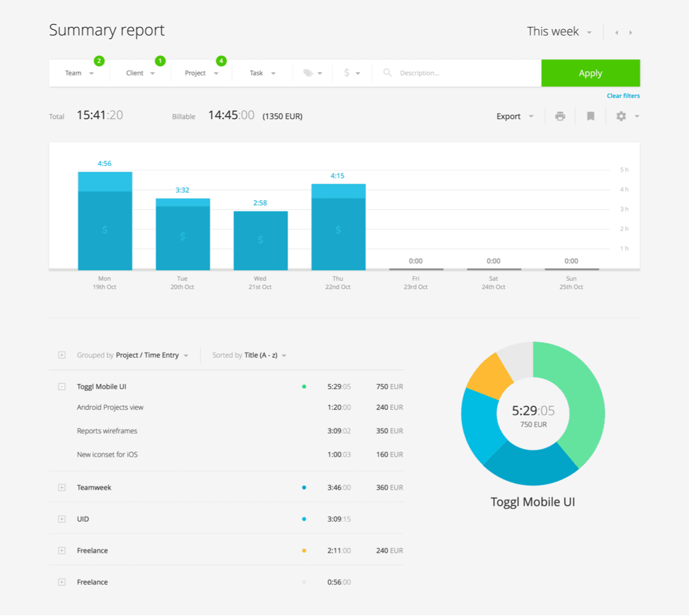Click the Clear filters link
The width and height of the screenshot is (689, 616).
tap(623, 95)
